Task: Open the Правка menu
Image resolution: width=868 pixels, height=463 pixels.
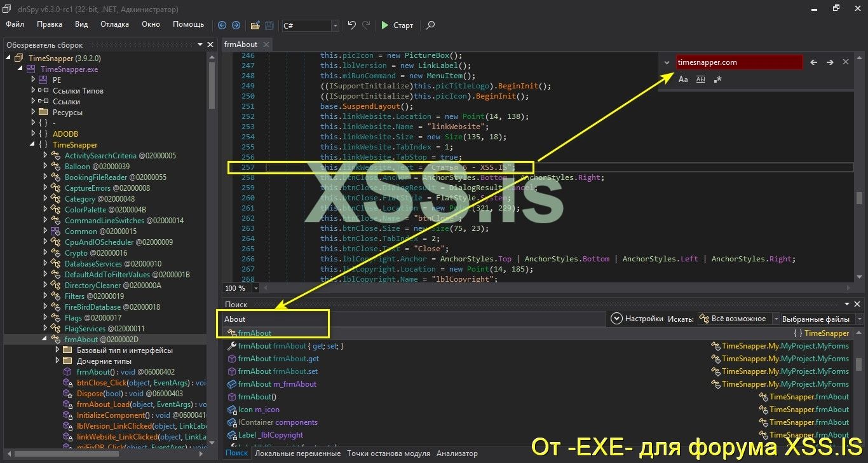Action: pos(50,24)
